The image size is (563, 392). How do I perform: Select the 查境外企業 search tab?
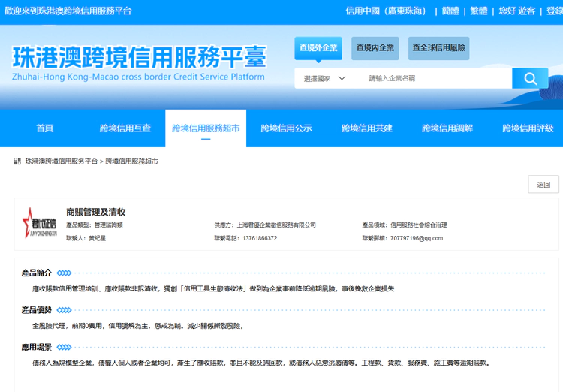pos(318,48)
